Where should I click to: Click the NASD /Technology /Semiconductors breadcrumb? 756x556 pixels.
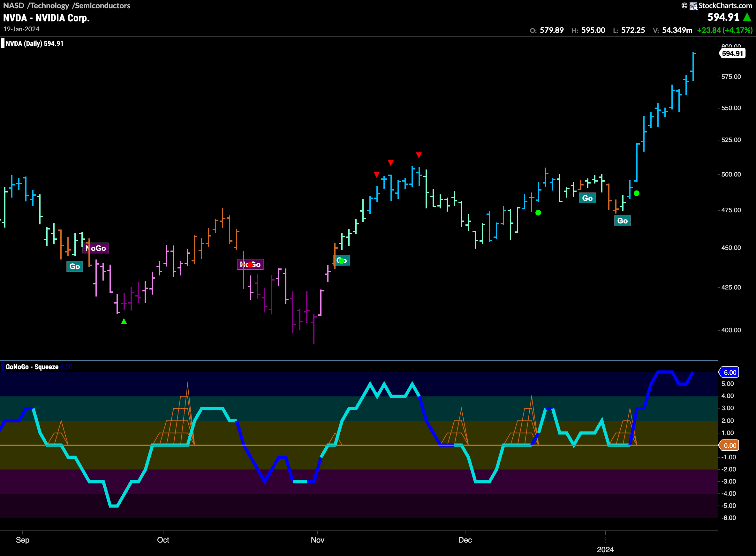(67, 6)
